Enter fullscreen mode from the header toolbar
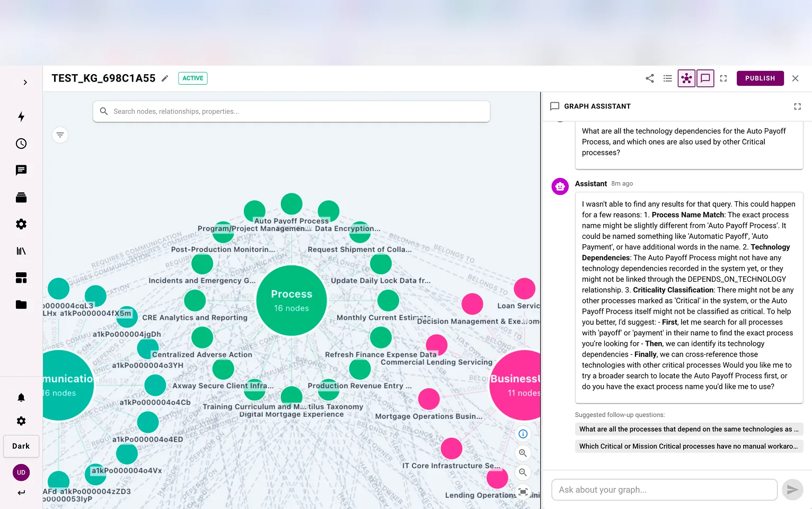This screenshot has height=509, width=812. (723, 78)
